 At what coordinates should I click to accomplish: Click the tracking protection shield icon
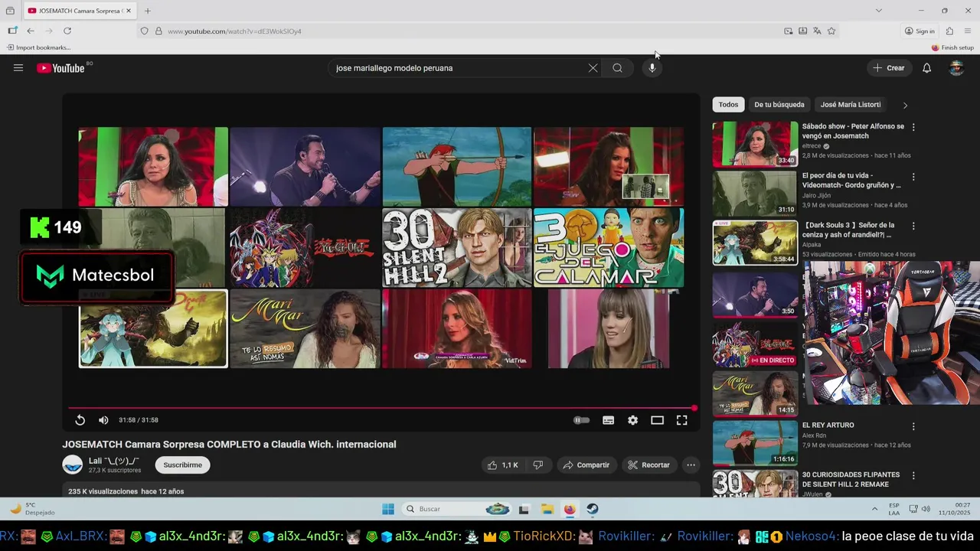[x=144, y=31]
